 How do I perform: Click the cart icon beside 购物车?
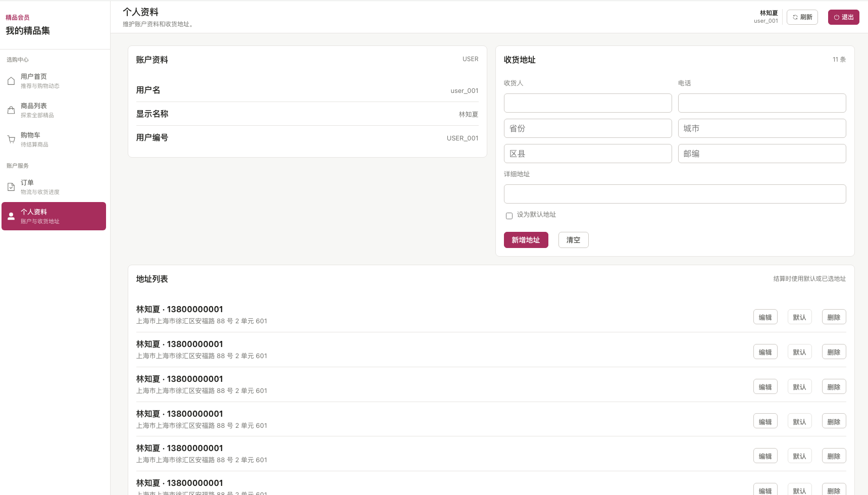pyautogui.click(x=11, y=139)
